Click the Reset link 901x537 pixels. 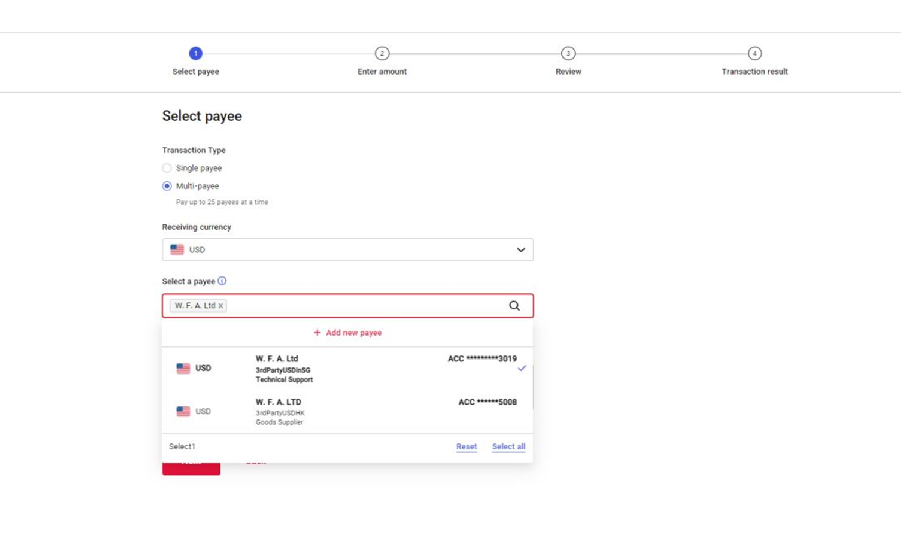pyautogui.click(x=466, y=447)
